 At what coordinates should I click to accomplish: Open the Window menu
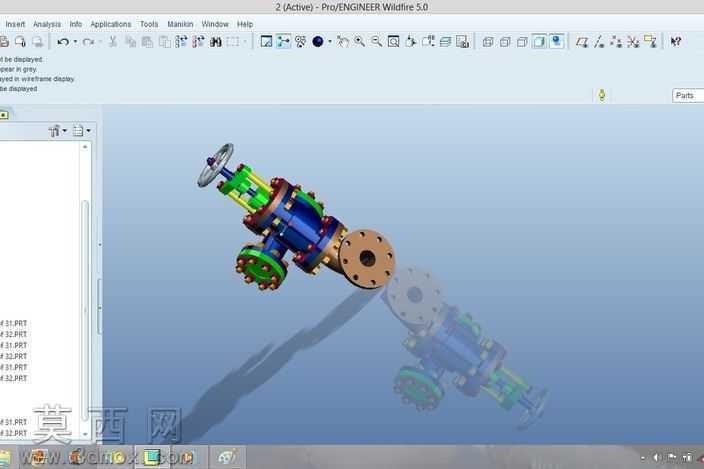click(215, 24)
